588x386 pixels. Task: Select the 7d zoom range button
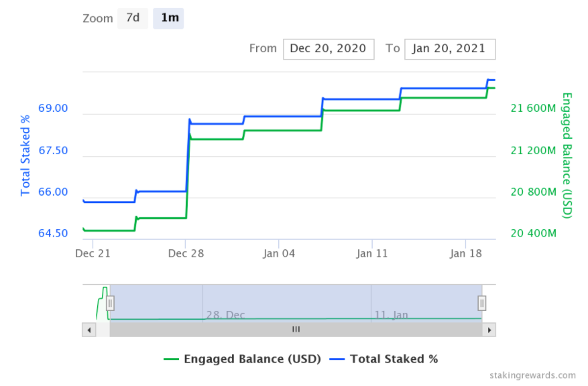point(133,18)
